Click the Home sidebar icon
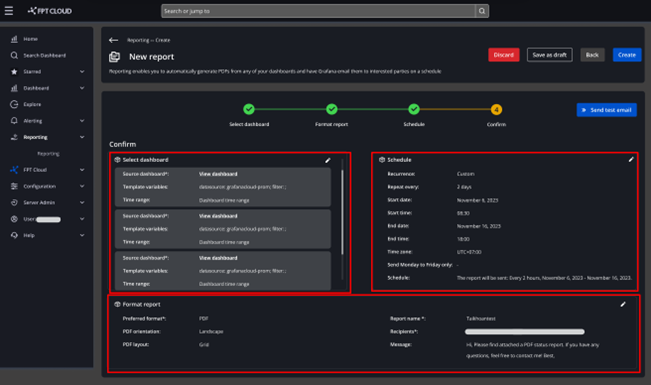This screenshot has width=651, height=385. (14, 39)
